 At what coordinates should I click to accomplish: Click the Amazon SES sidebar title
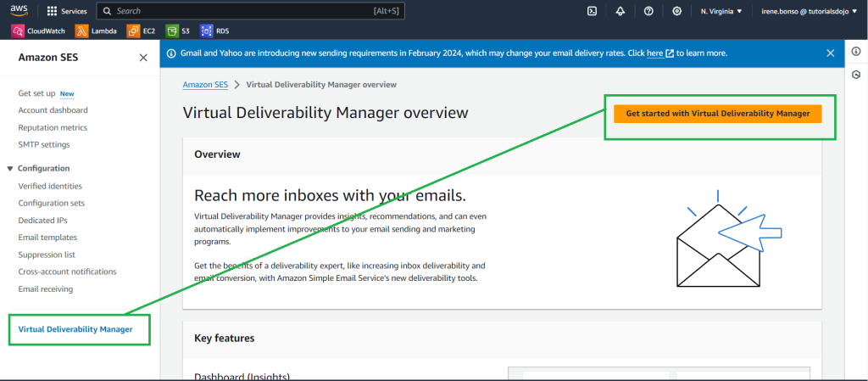click(x=48, y=58)
